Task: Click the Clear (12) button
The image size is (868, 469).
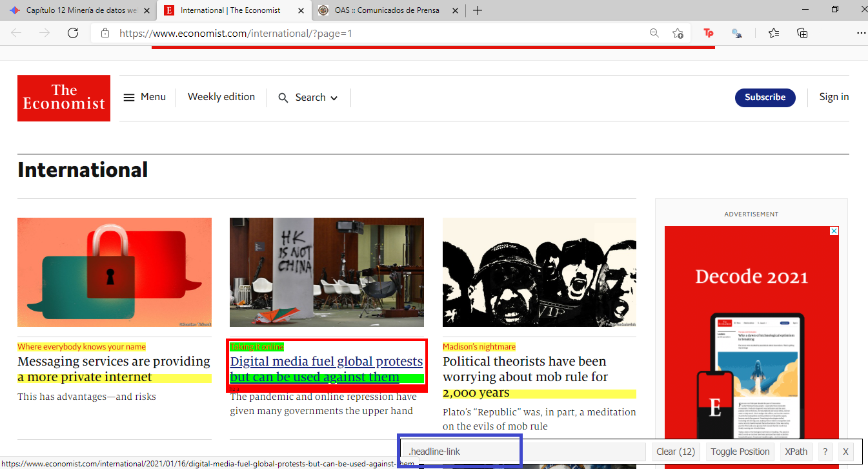Action: click(x=675, y=452)
